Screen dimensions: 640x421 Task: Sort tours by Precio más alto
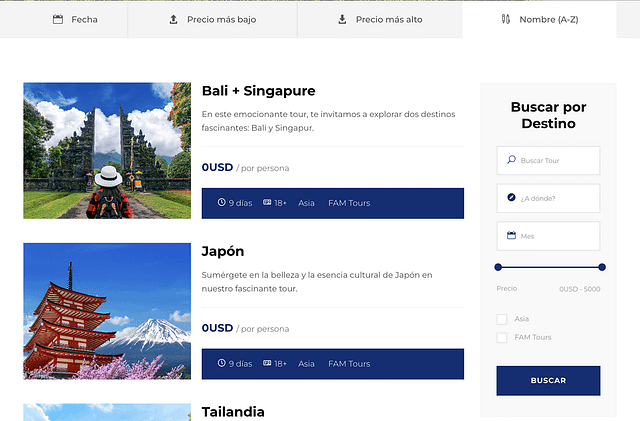pos(380,19)
